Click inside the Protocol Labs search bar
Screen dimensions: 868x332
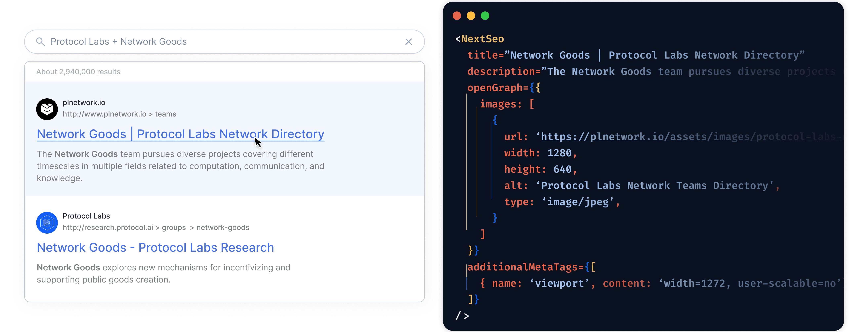tap(202, 41)
